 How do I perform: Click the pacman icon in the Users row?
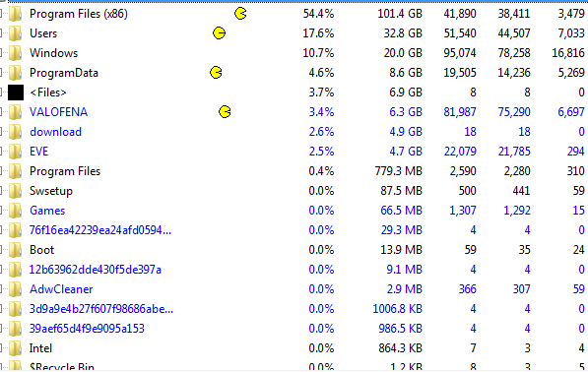point(219,33)
